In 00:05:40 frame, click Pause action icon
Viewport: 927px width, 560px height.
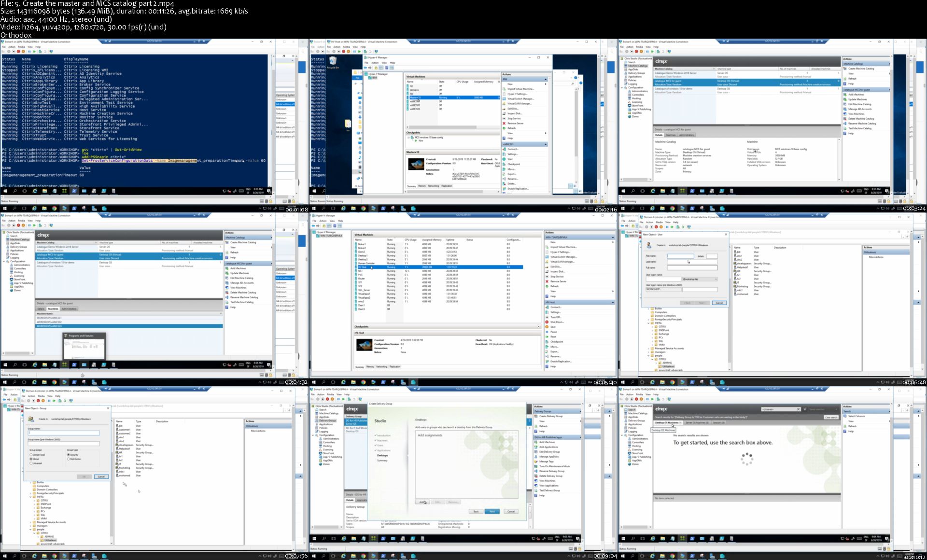[547, 332]
